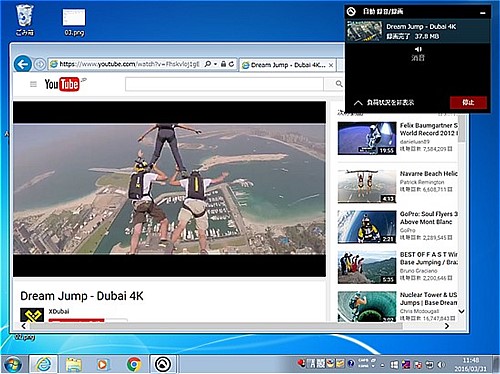
Task: Click the red 停止 stop button
Action: tap(468, 102)
